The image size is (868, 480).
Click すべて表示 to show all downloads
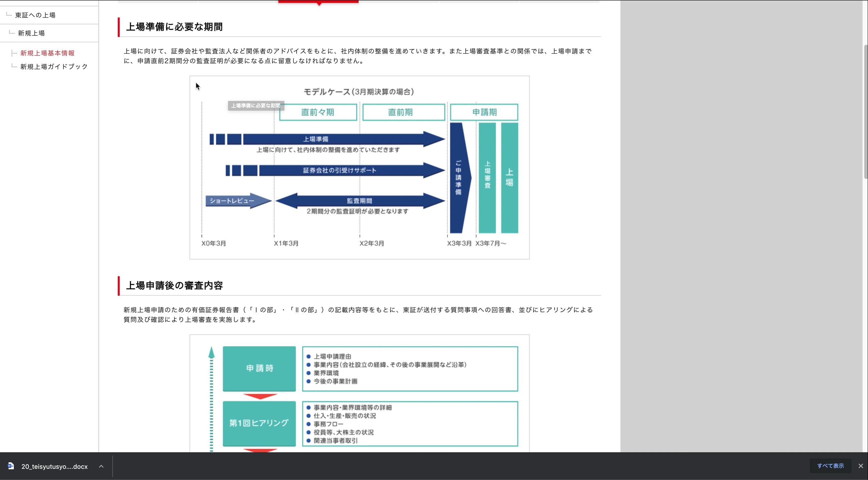pyautogui.click(x=830, y=466)
